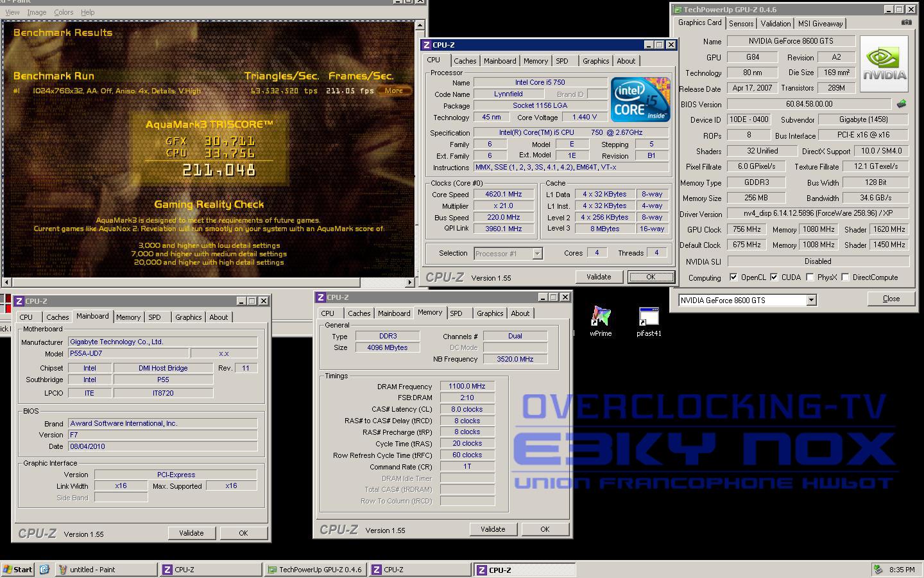Screen dimensions: 924x578
Task: Click the Core Speed 4620.1 MHz field
Action: [504, 194]
